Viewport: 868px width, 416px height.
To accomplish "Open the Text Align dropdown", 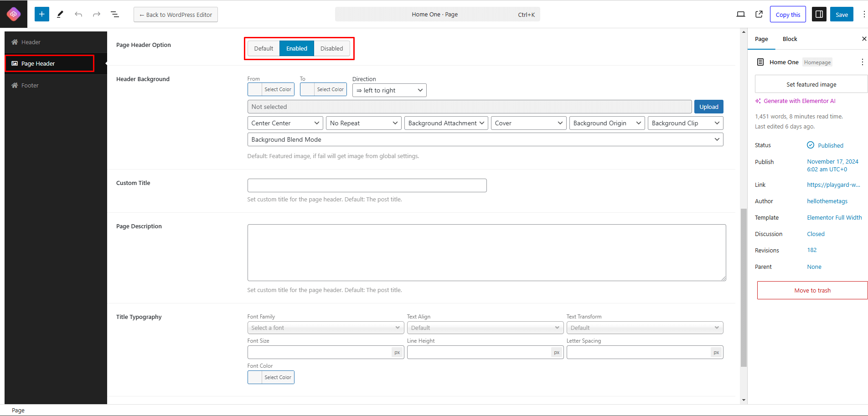I will [x=486, y=328].
